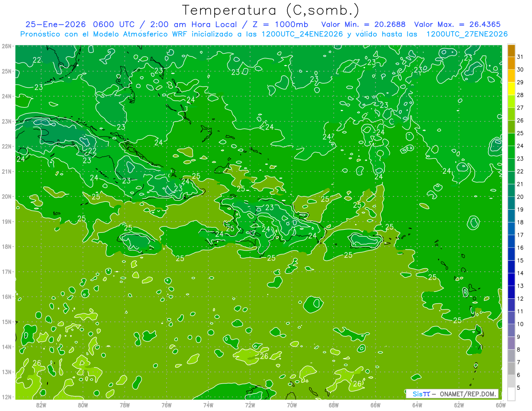Click the "20N" latitude axis label
Screen dimensions: 532x411
6,196
